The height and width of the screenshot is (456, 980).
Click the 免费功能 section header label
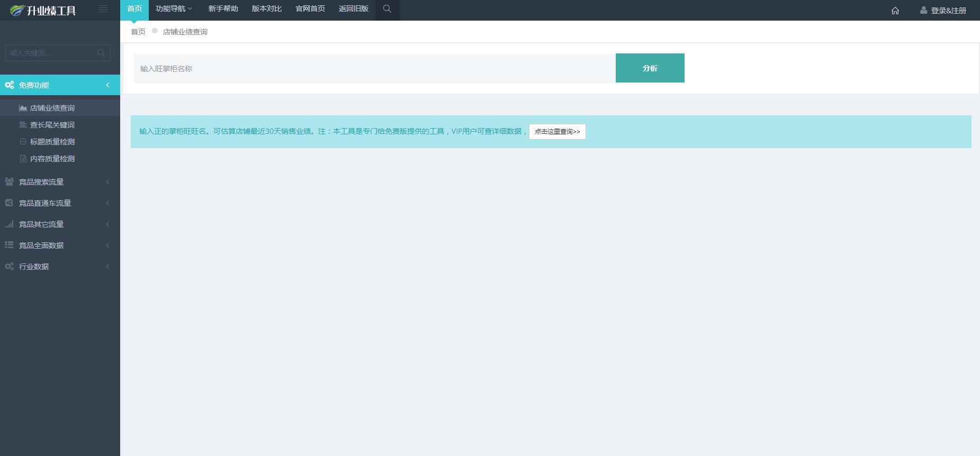click(34, 85)
